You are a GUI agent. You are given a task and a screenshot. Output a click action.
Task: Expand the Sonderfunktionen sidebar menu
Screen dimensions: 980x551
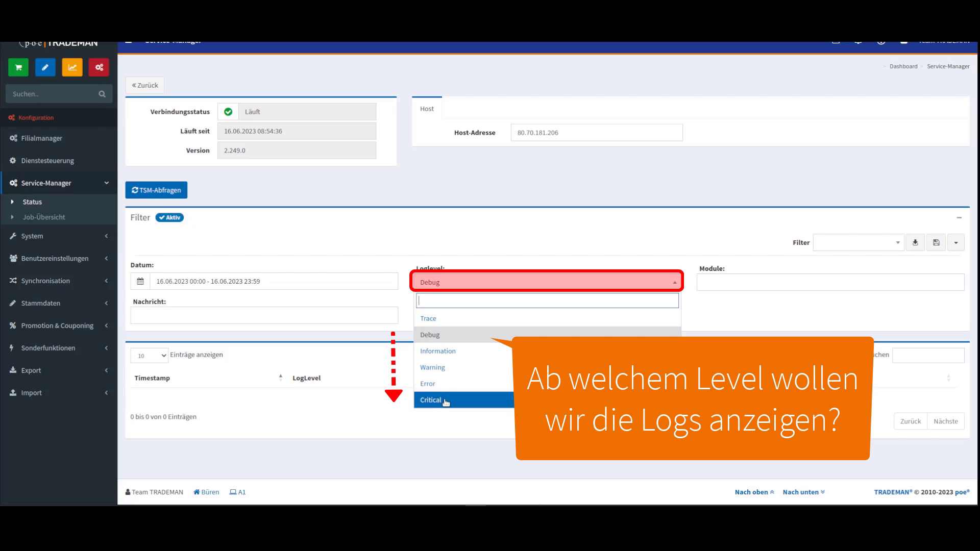click(59, 348)
